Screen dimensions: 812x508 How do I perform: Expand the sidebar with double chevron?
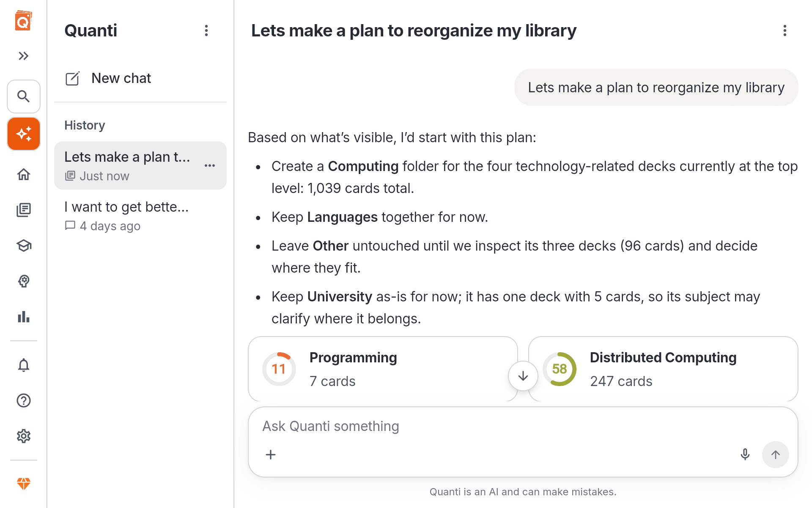24,56
